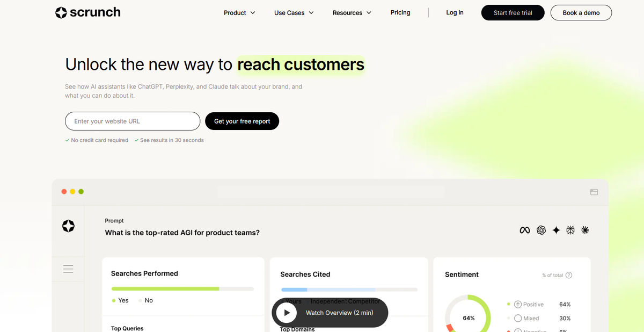Click the Gemini star icon
644x332 pixels.
pos(556,230)
